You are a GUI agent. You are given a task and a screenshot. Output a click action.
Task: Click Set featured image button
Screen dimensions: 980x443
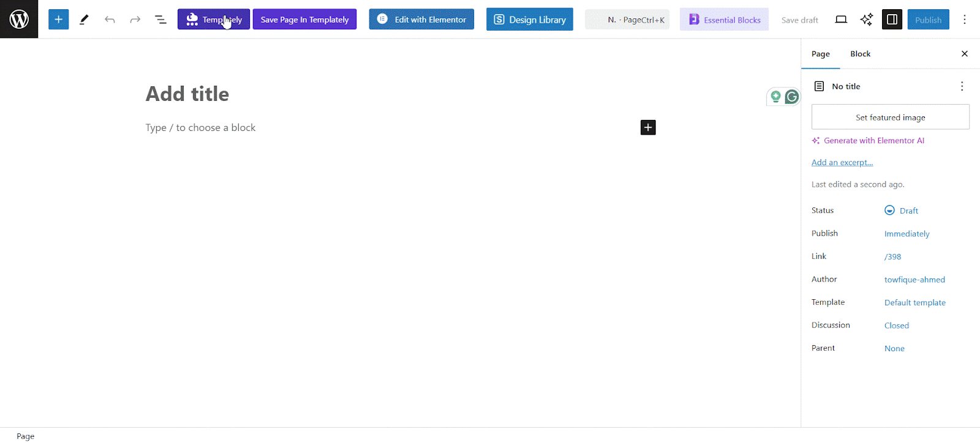pos(891,117)
